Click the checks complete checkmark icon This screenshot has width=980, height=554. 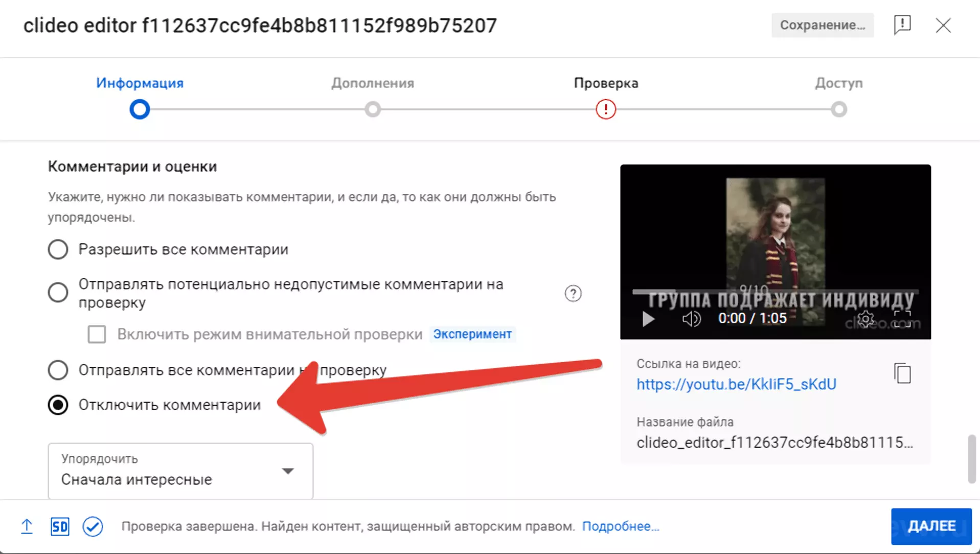click(x=93, y=526)
